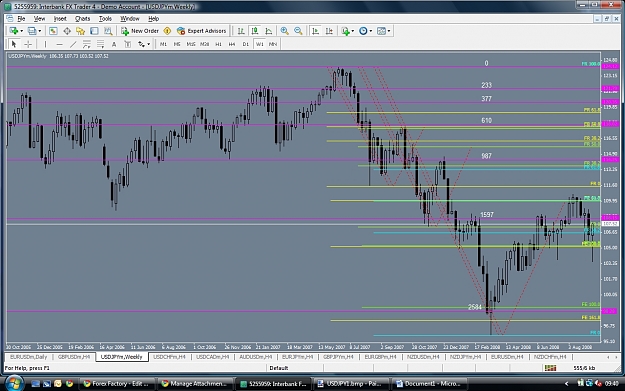Select the Vertical Line drawing tool
Viewport: 625px width, 391px height.
[x=45, y=44]
